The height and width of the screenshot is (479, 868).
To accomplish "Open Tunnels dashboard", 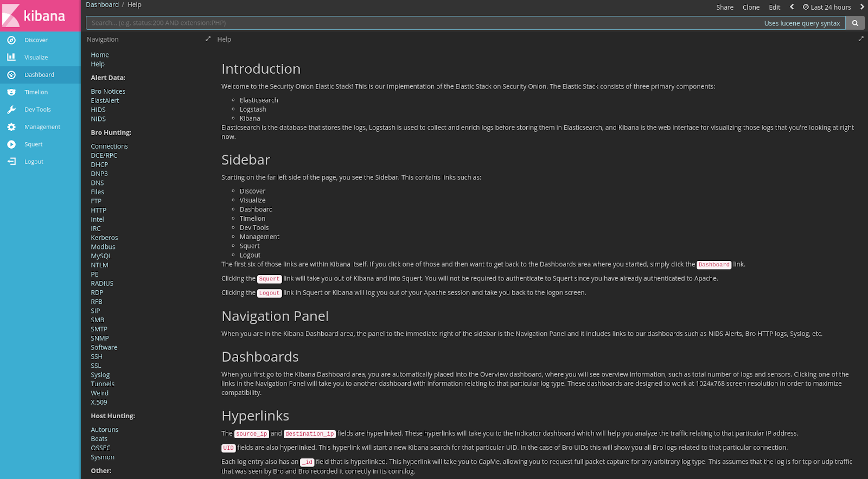I will [x=103, y=384].
